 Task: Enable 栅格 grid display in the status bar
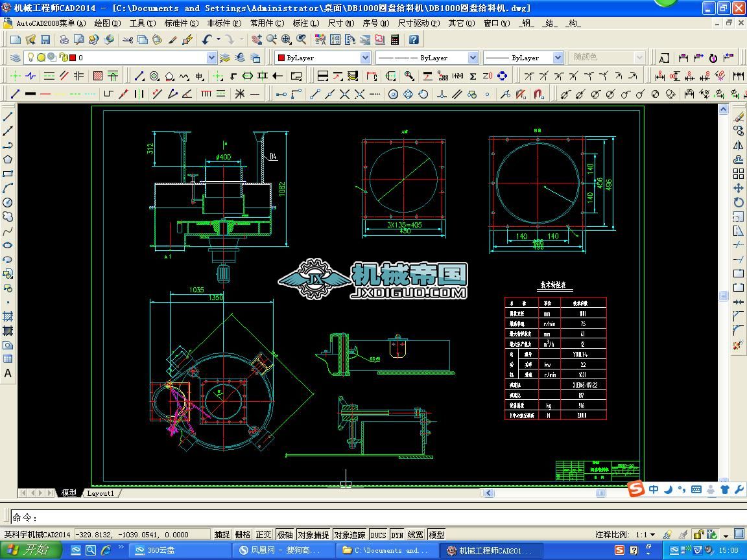click(x=243, y=535)
